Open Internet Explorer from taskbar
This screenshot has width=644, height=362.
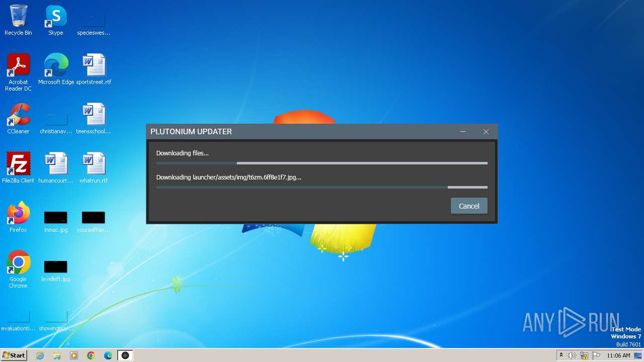click(40, 355)
